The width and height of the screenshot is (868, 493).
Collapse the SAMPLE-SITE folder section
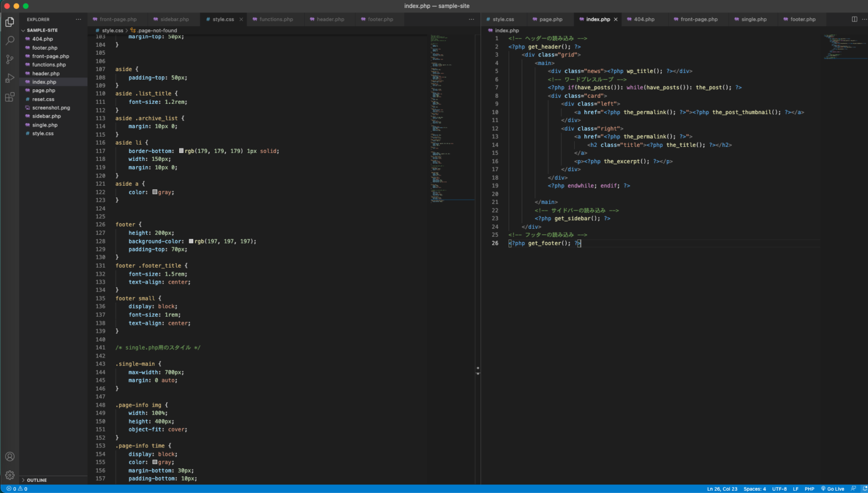[42, 30]
